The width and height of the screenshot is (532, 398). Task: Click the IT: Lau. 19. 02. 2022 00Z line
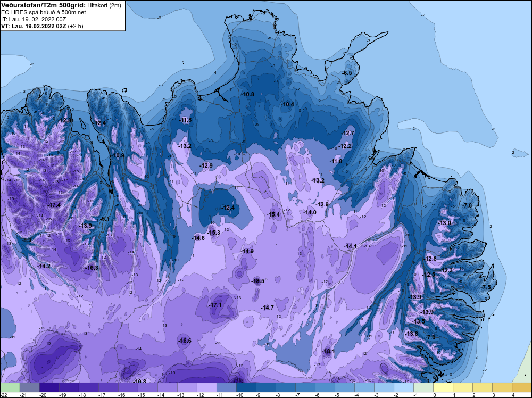click(34, 19)
